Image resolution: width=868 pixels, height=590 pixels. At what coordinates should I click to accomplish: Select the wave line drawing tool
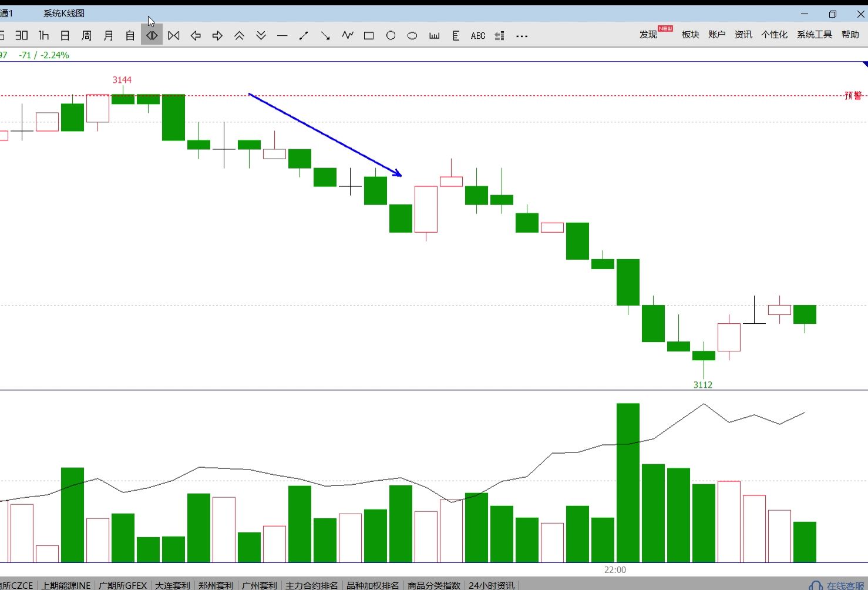pos(348,35)
